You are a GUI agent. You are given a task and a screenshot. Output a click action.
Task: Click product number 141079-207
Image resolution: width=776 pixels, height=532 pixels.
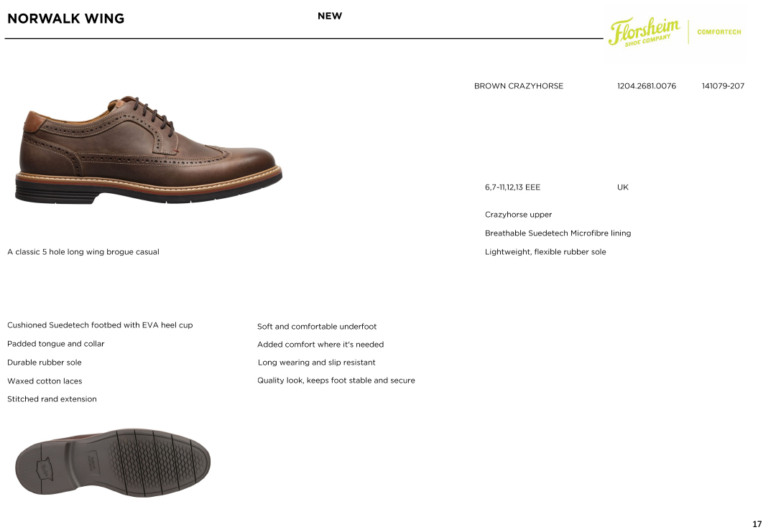pyautogui.click(x=723, y=86)
